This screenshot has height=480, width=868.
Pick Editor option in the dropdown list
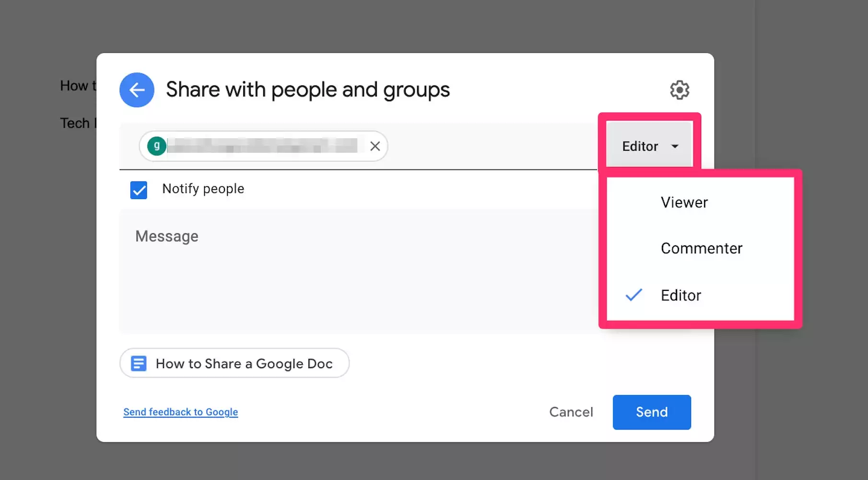pyautogui.click(x=680, y=295)
